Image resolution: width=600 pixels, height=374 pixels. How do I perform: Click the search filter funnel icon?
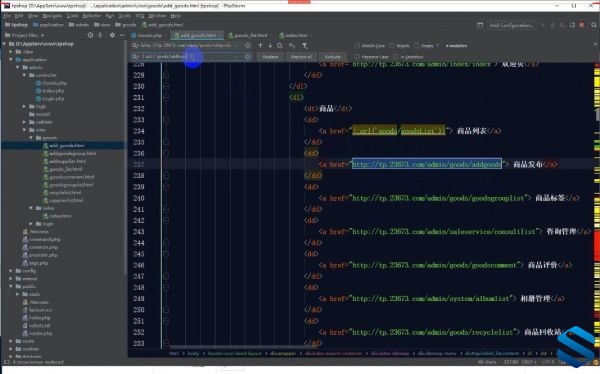305,46
